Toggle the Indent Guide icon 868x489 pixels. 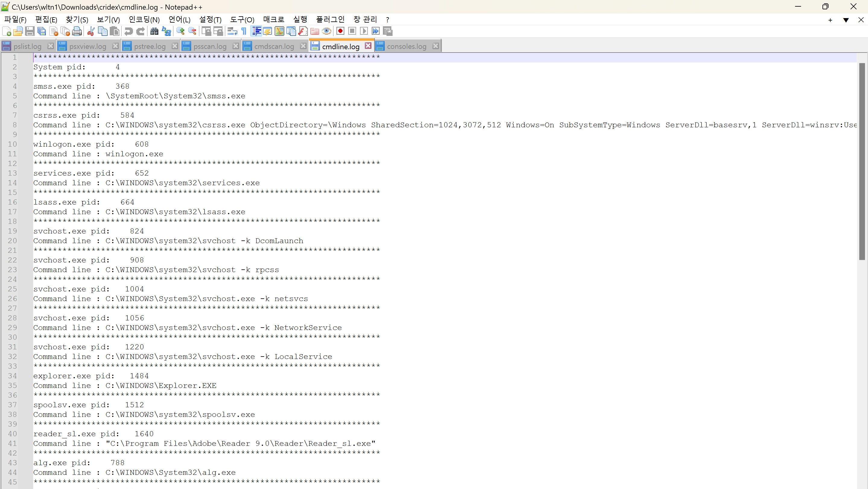(x=257, y=31)
